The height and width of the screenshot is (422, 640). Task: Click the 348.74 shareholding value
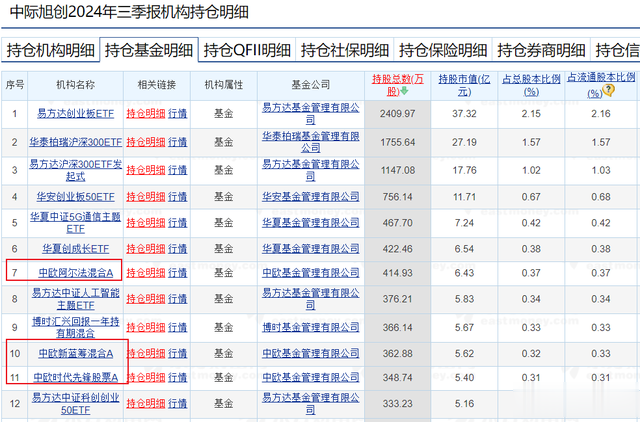[398, 378]
